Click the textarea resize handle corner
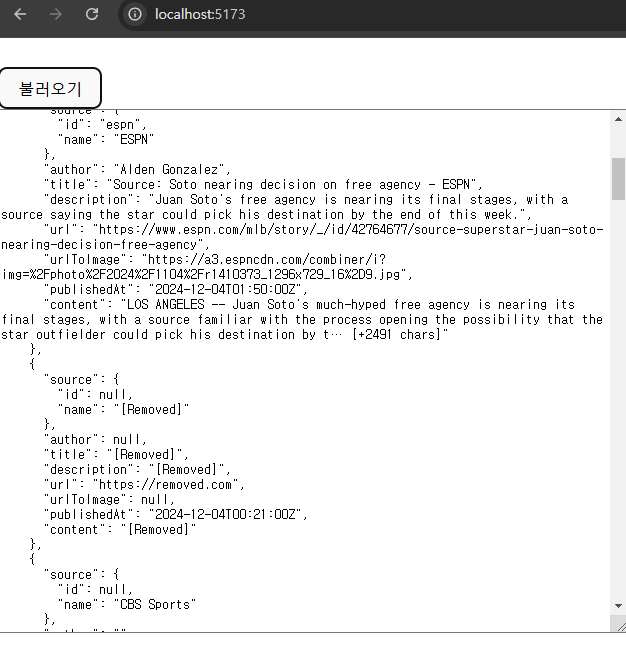This screenshot has height=645, width=626. tap(619, 625)
